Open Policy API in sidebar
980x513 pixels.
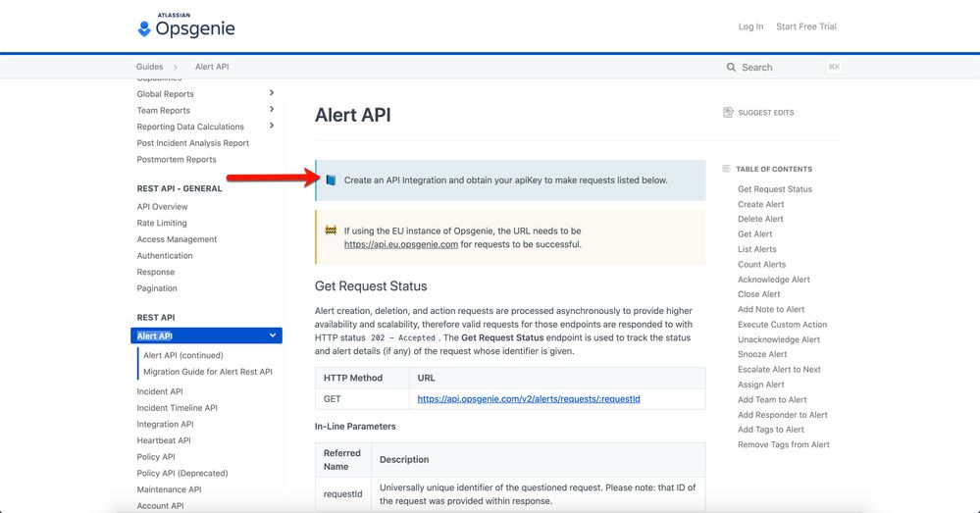(156, 457)
